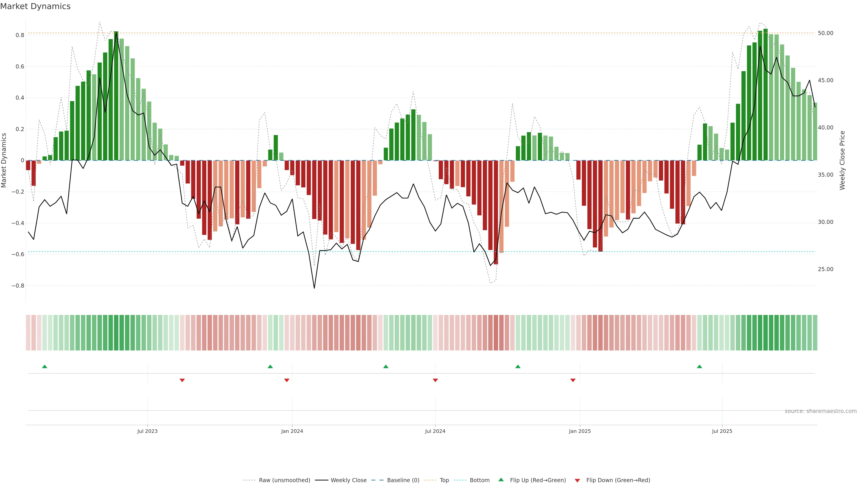
Task: Click the Market Dynamics chart title
Action: [35, 6]
